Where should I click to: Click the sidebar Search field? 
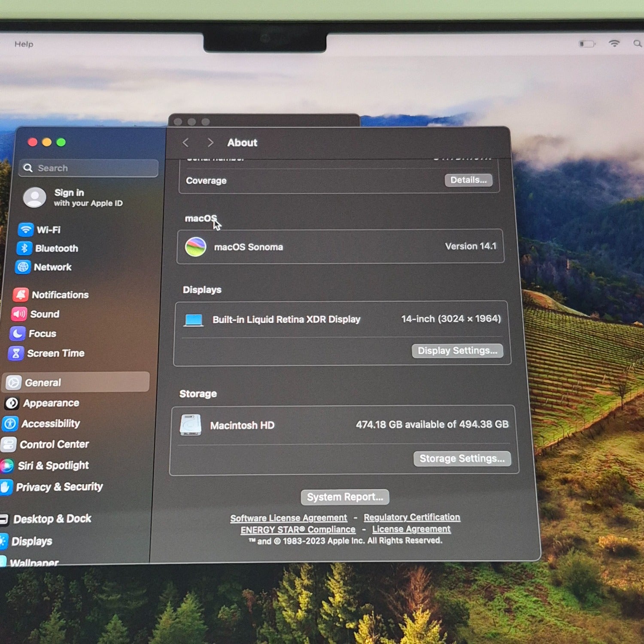[x=88, y=168]
